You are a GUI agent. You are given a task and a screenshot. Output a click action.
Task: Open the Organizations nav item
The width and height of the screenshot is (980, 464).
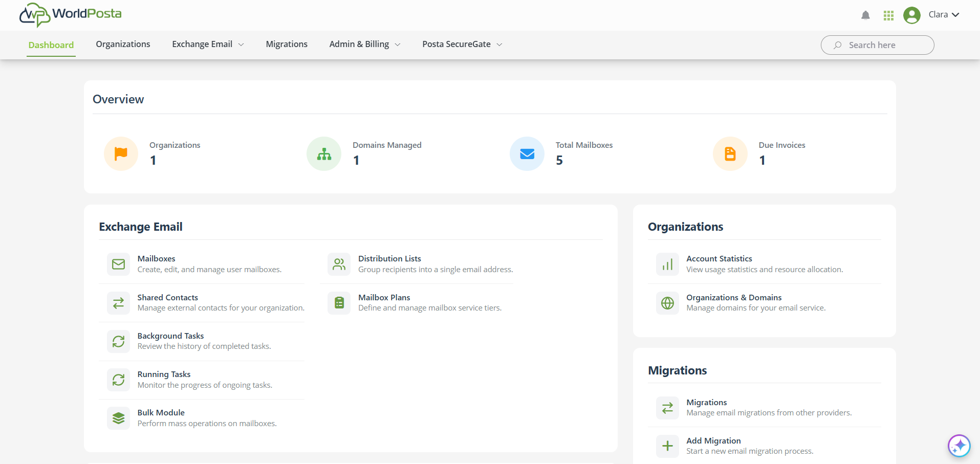(x=123, y=44)
